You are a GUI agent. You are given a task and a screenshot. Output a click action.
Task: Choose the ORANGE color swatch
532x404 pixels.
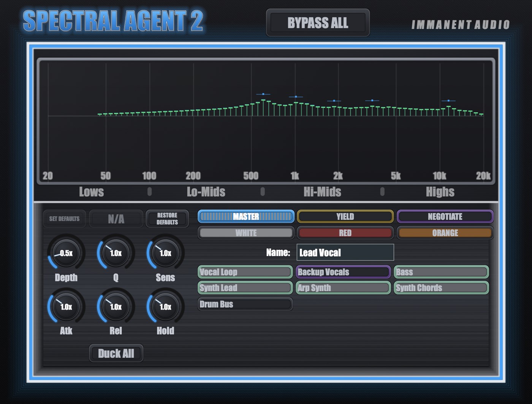tap(445, 233)
